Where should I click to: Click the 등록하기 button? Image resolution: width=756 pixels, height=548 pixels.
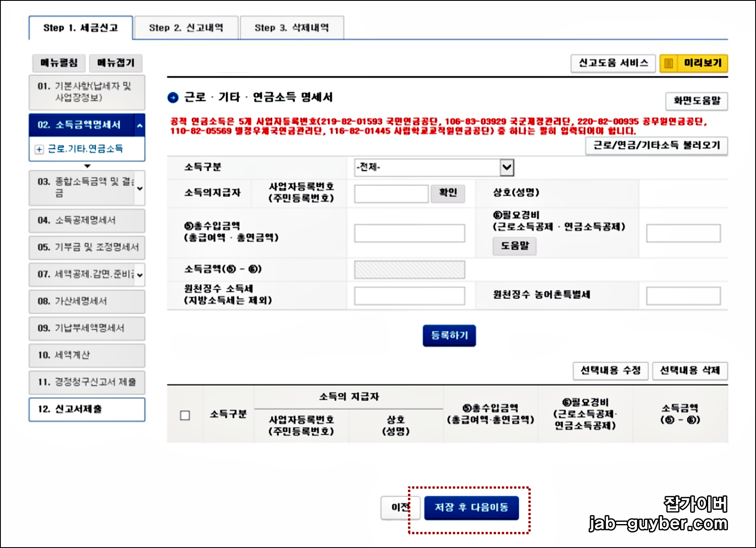point(449,335)
